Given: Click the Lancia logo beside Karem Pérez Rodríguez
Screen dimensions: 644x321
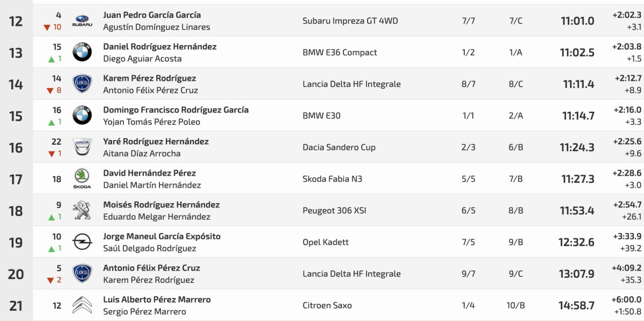Looking at the screenshot, I should (x=82, y=84).
